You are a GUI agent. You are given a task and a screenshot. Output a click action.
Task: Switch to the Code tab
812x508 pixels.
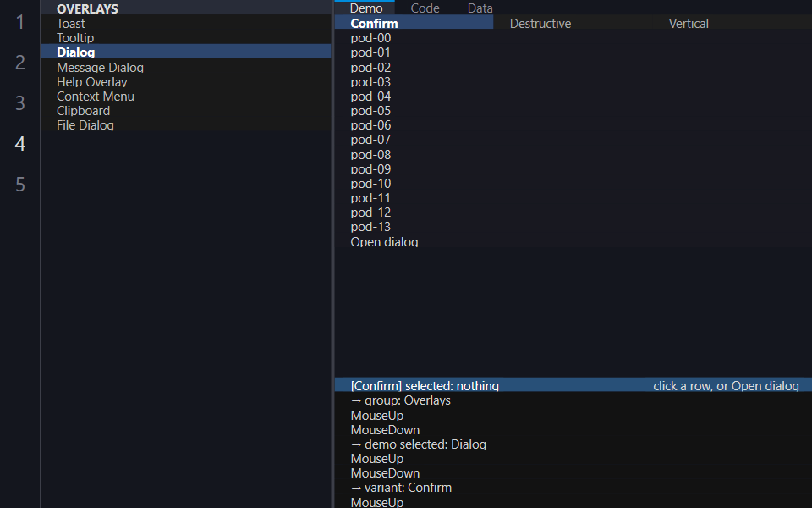[x=425, y=8]
